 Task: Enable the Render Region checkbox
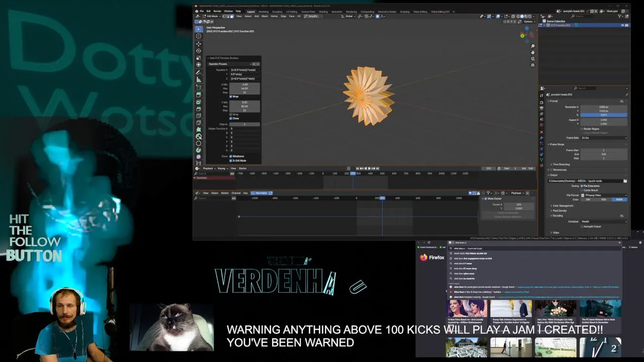pos(582,129)
